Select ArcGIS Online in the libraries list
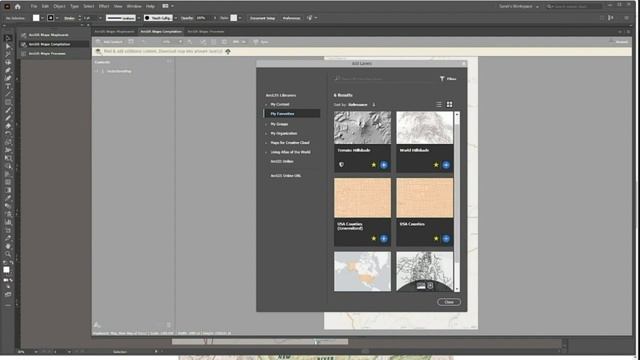 pos(282,162)
